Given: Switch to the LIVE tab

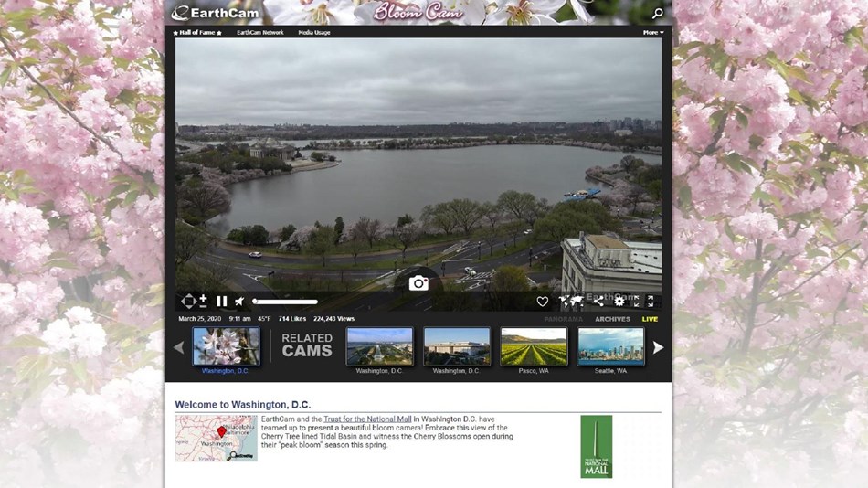Looking at the screenshot, I should click(650, 319).
